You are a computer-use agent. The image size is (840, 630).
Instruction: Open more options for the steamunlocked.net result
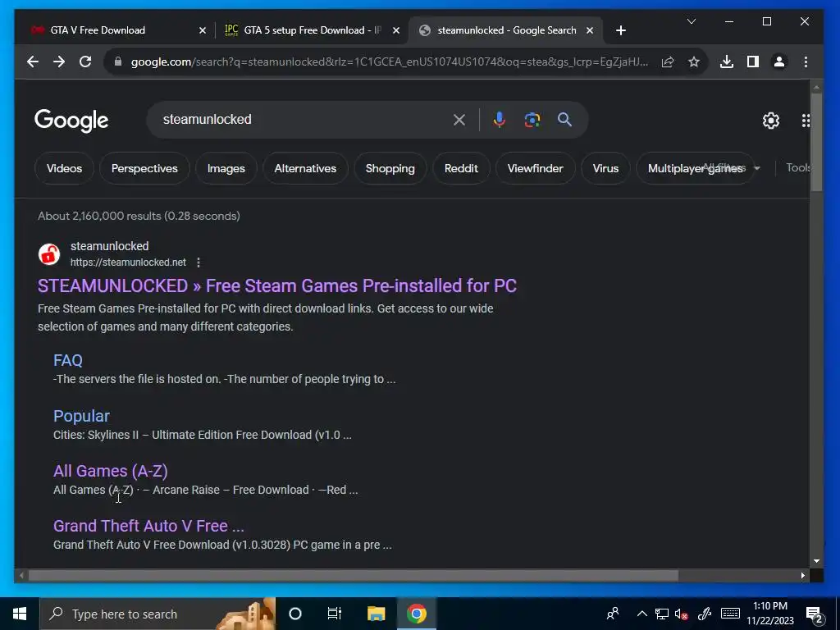199,262
